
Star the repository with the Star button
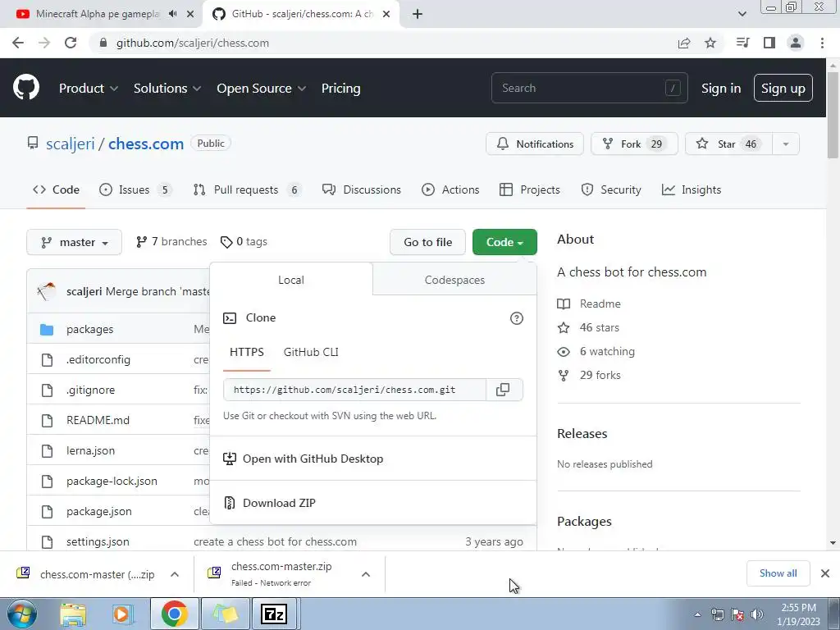[x=728, y=144]
